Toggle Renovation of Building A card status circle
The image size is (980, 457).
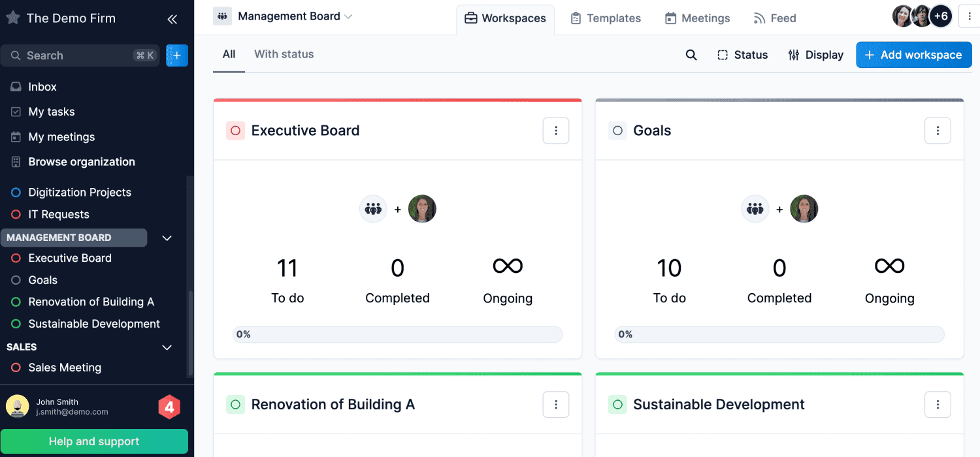[x=235, y=404]
